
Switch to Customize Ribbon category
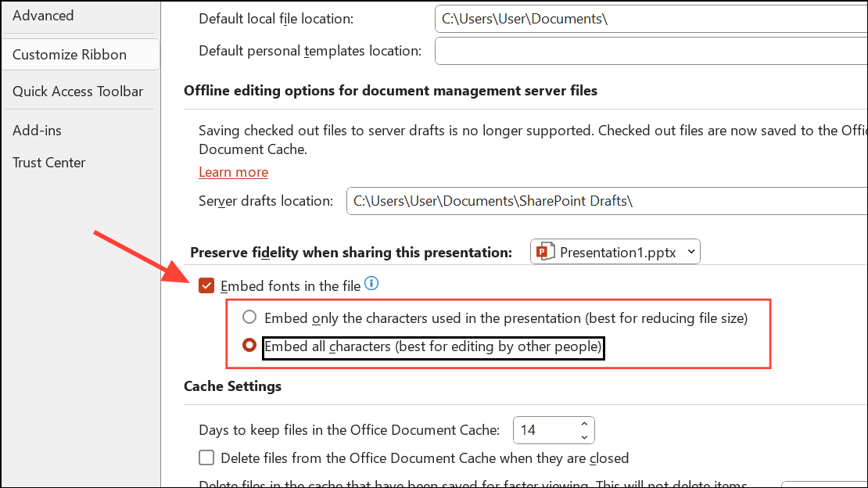70,55
